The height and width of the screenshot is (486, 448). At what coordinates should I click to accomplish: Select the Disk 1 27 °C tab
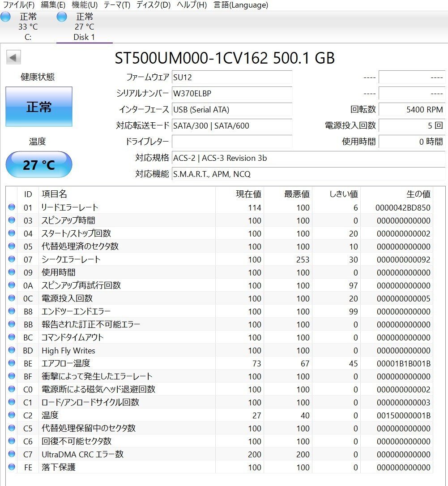[x=84, y=27]
